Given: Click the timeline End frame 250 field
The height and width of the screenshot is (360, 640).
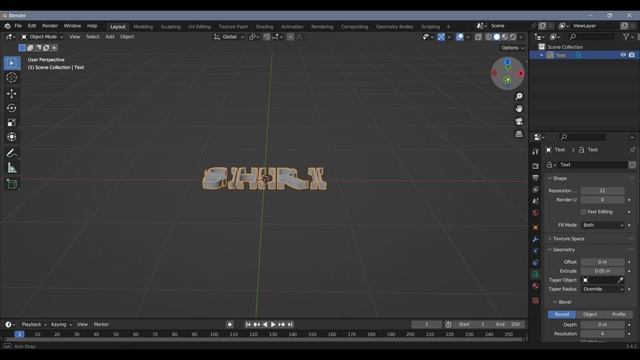Looking at the screenshot, I should click(508, 324).
